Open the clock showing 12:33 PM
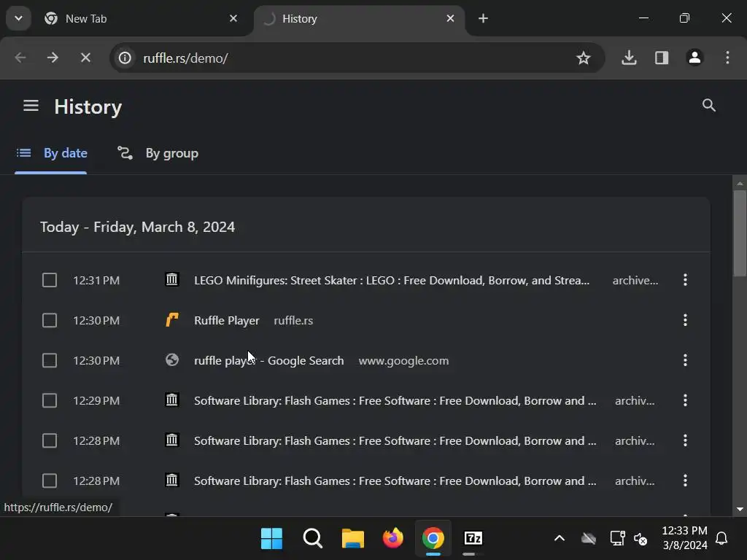 [684, 537]
